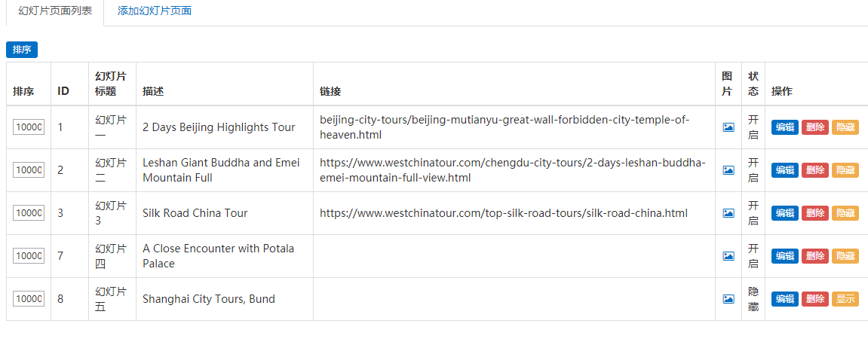Show hidden Shanghai slide with 显示 button
This screenshot has height=348, width=868.
tap(845, 299)
